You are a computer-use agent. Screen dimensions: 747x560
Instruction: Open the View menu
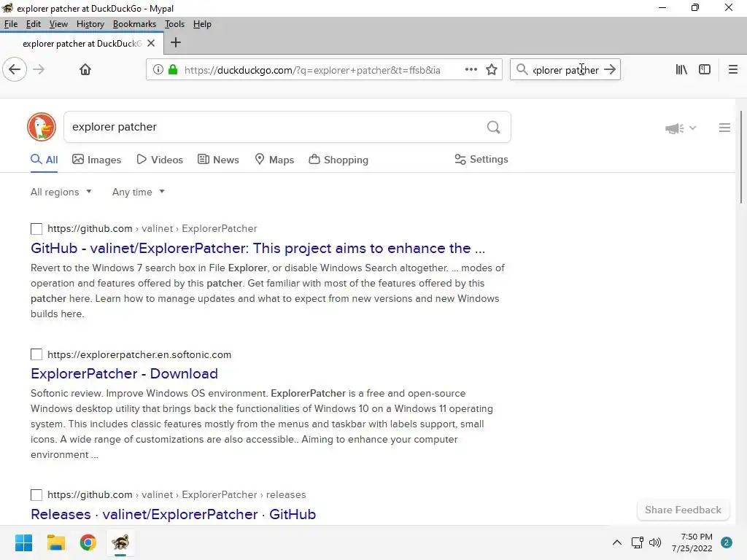tap(58, 24)
